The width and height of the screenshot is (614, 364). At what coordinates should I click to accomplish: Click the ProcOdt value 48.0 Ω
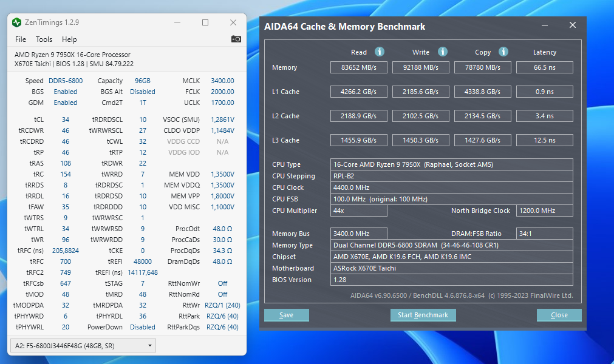click(x=222, y=229)
